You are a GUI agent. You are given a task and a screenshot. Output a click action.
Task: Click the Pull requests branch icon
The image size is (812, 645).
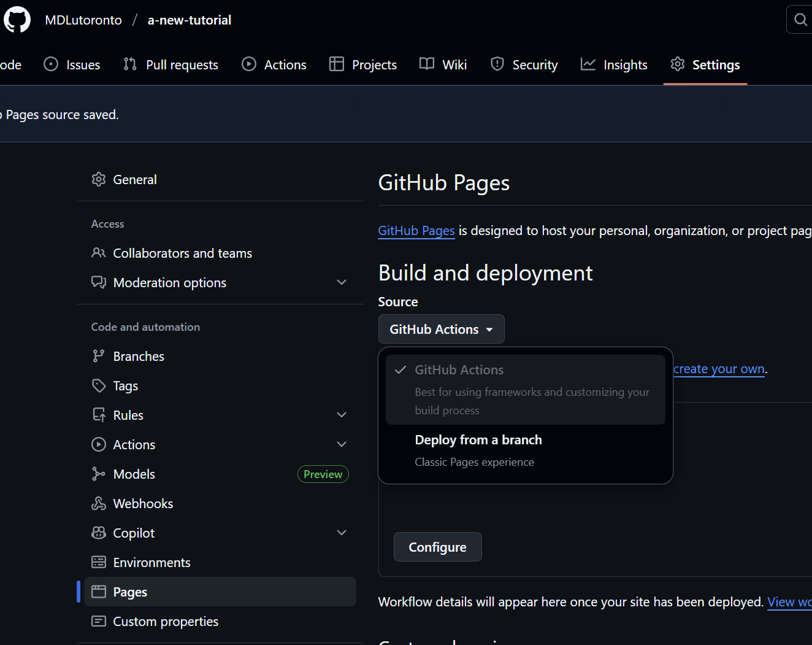tap(129, 64)
